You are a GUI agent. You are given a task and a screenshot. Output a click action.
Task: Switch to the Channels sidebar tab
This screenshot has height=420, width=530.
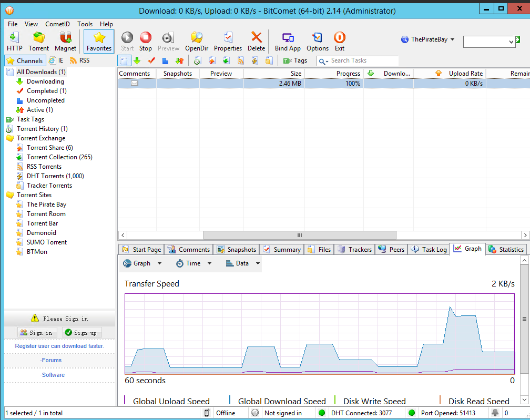tap(25, 61)
